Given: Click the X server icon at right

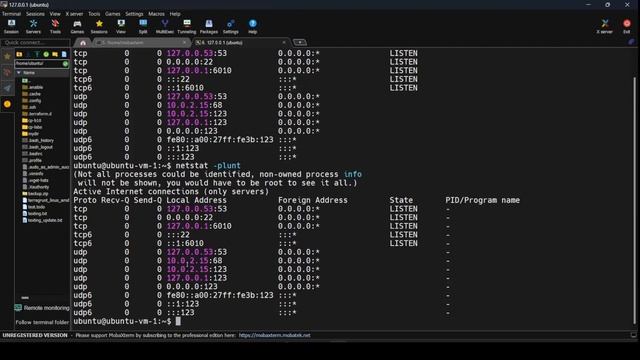Looking at the screenshot, I should click(604, 27).
